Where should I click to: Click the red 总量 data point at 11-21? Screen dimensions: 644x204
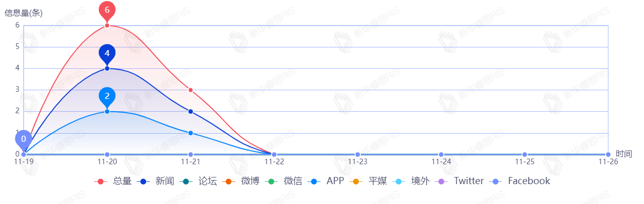point(191,90)
